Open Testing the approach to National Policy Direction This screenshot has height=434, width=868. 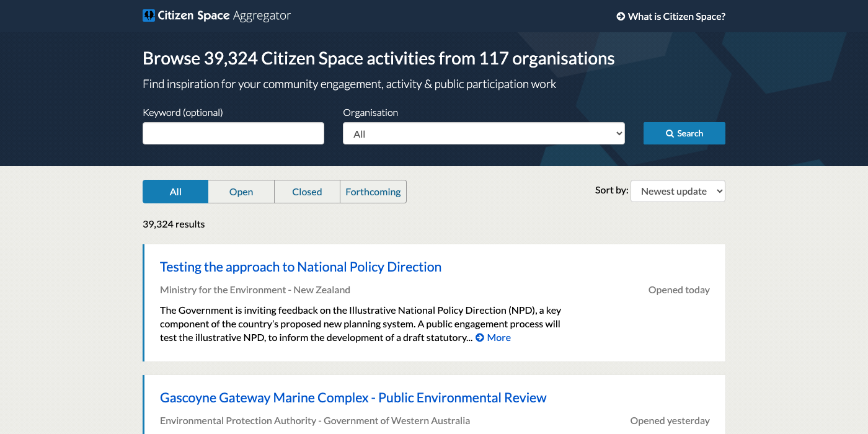pos(301,267)
